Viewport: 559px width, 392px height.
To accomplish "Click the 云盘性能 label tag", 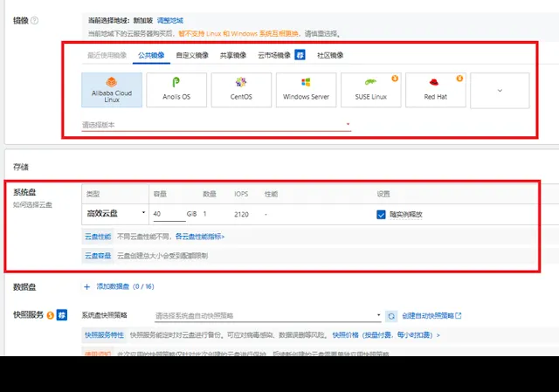I will pyautogui.click(x=98, y=237).
